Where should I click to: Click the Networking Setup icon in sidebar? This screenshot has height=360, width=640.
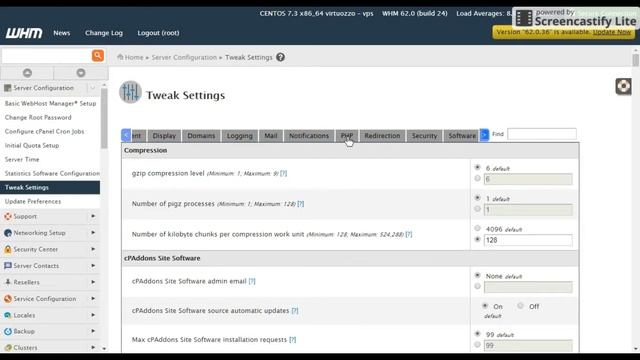pos(7,233)
